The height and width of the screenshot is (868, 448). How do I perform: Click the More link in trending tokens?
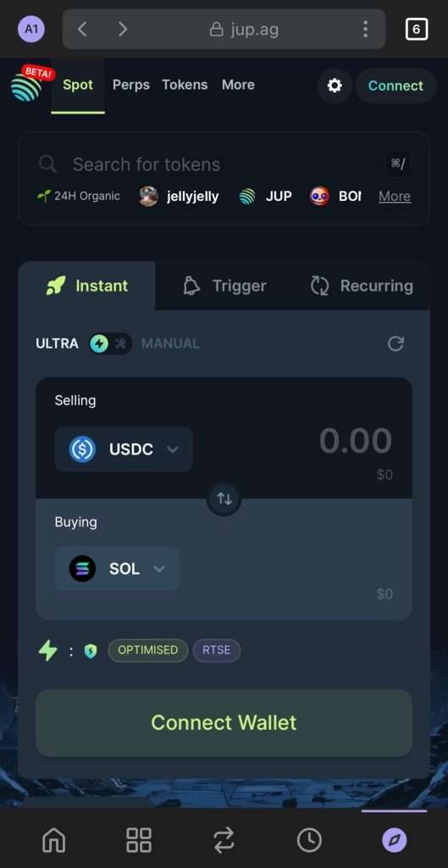[395, 196]
